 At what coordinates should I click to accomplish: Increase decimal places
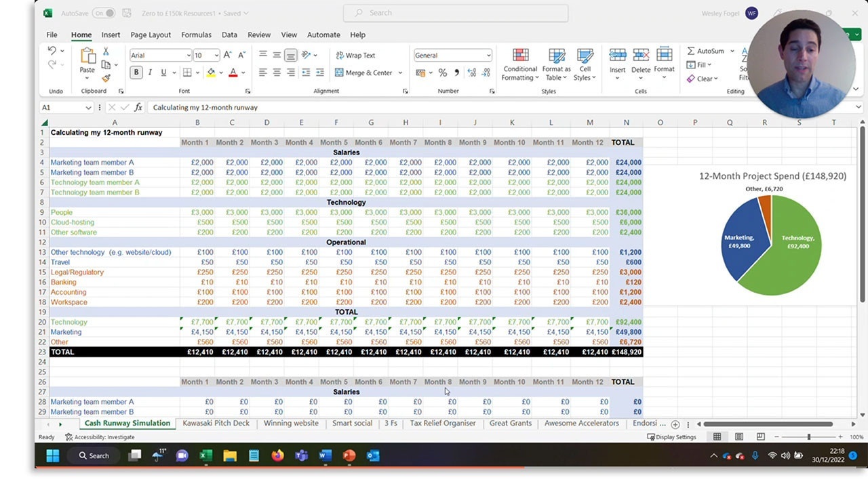(471, 73)
